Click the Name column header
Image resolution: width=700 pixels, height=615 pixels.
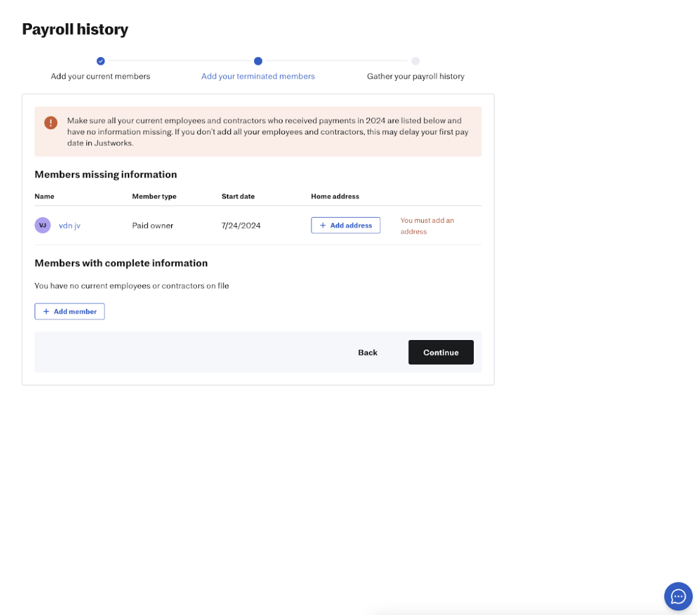45,196
